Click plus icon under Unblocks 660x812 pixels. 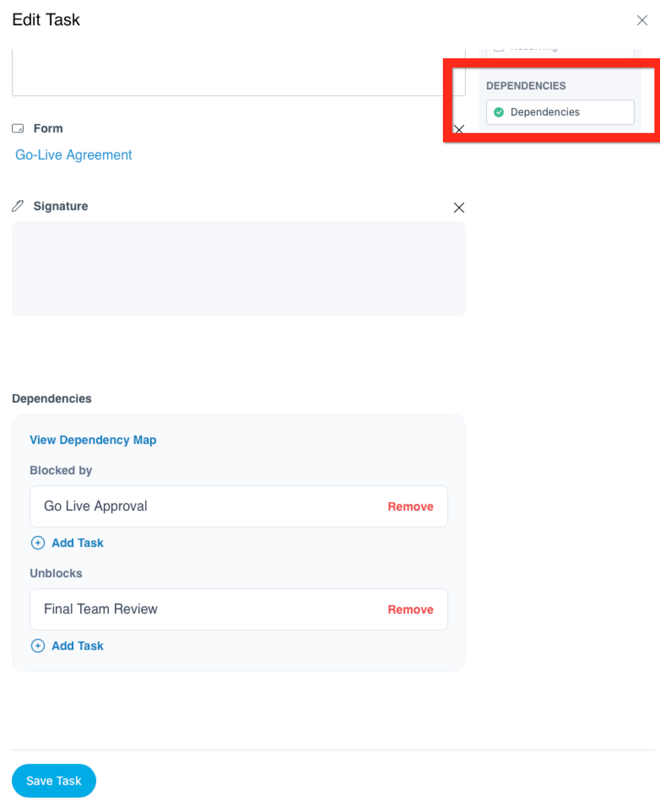coord(38,646)
